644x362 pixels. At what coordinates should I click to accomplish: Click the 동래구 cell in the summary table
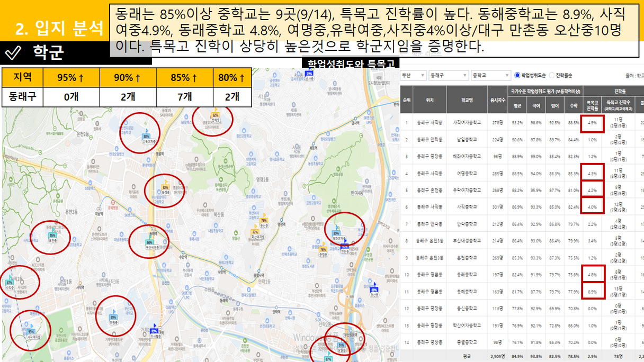tap(22, 96)
